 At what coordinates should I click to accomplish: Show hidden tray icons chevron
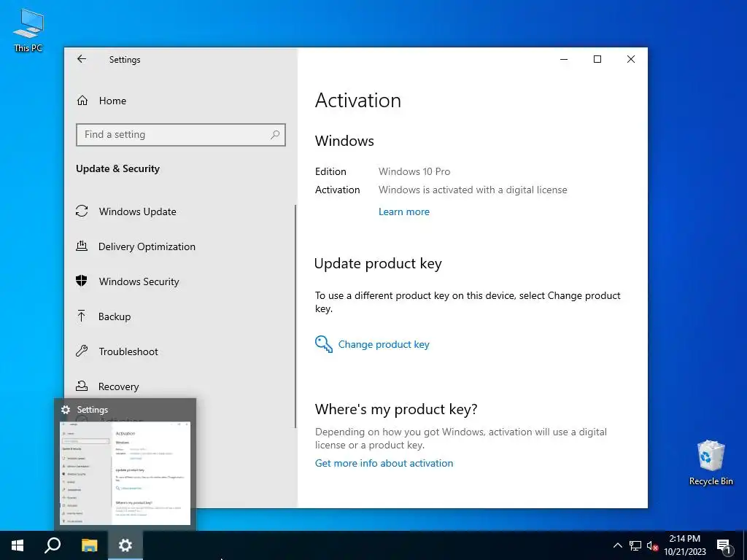(x=617, y=545)
